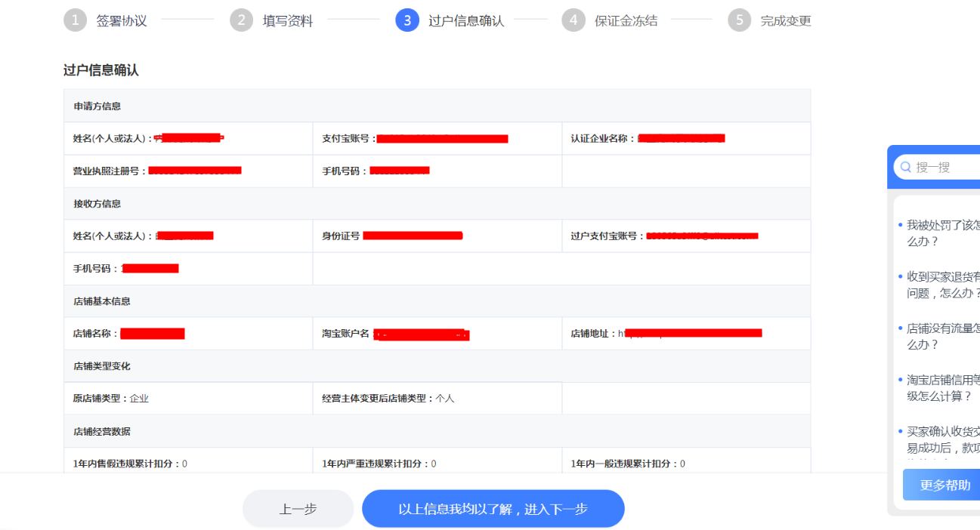This screenshot has height=530, width=980.
Task: Select the 签署协议 step label
Action: (122, 21)
